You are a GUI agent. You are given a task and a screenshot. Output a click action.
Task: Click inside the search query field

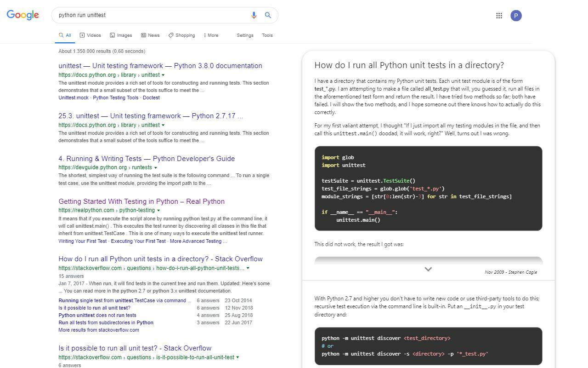click(x=152, y=15)
